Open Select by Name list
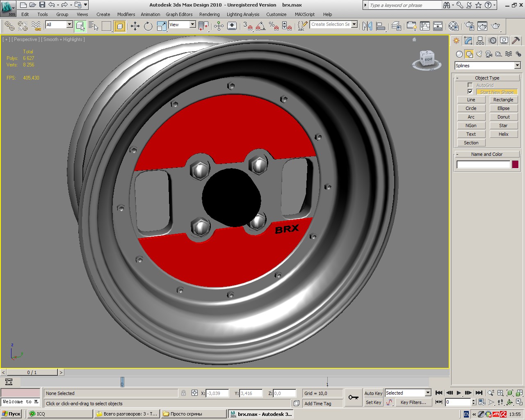The height and width of the screenshot is (420, 525). pos(94,26)
